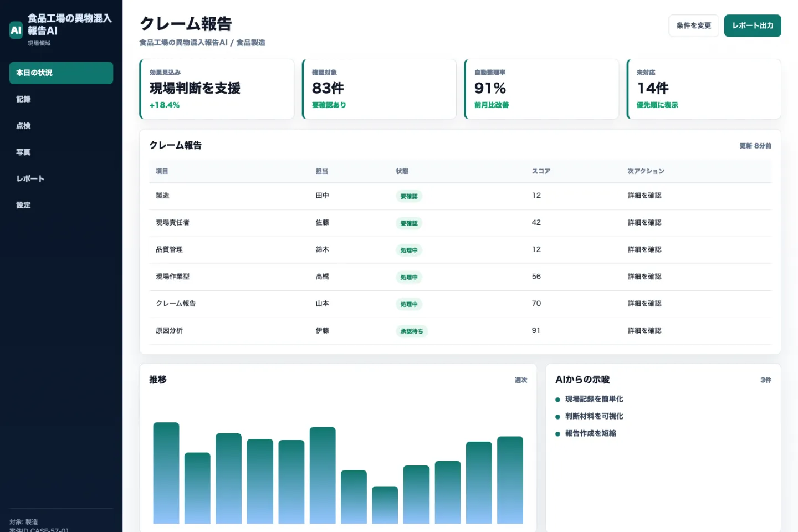The height and width of the screenshot is (532, 798).
Task: Click the 項目 column header
Action: pyautogui.click(x=162, y=171)
